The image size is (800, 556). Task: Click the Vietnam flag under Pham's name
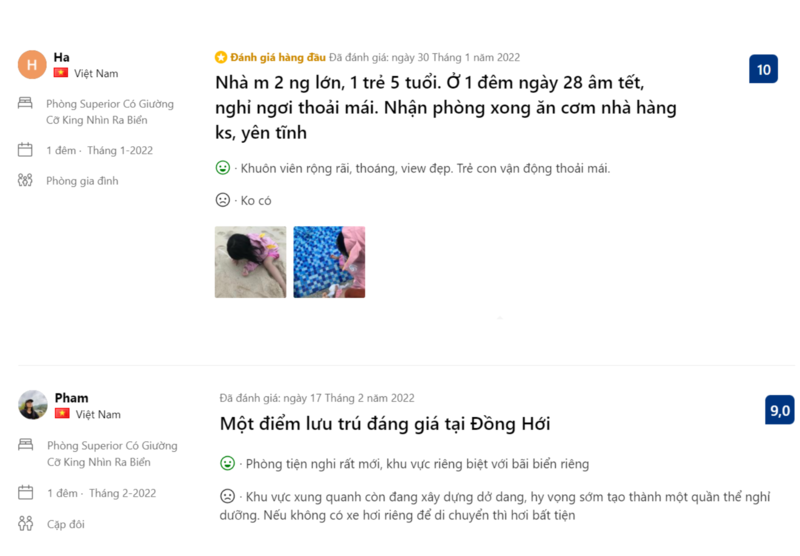point(62,414)
